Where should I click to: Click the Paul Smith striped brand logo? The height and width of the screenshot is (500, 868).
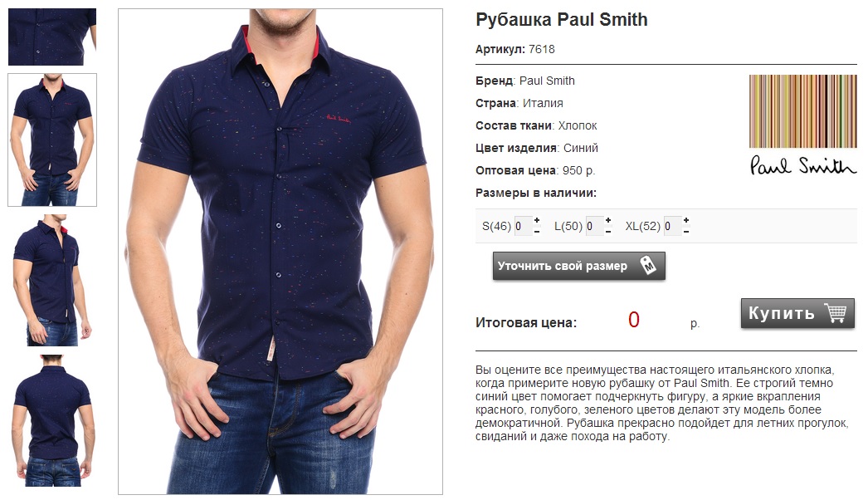[802, 125]
